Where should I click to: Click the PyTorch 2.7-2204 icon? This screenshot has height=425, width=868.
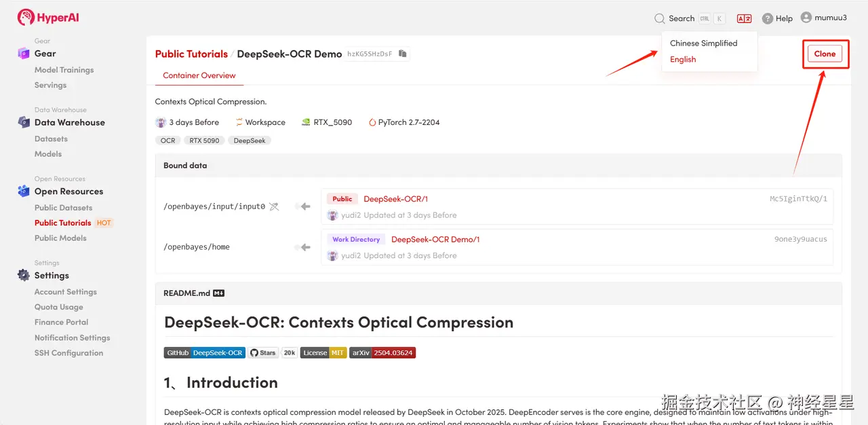click(x=372, y=123)
